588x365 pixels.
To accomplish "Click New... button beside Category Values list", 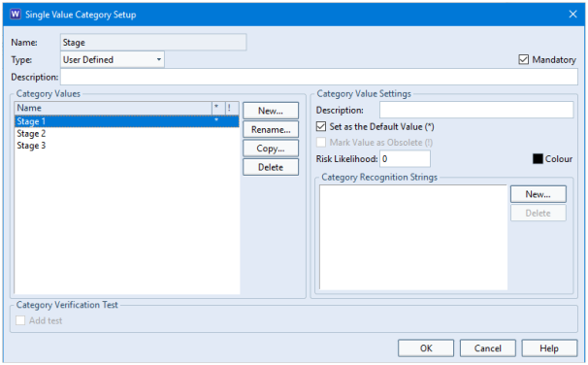I will tap(271, 111).
